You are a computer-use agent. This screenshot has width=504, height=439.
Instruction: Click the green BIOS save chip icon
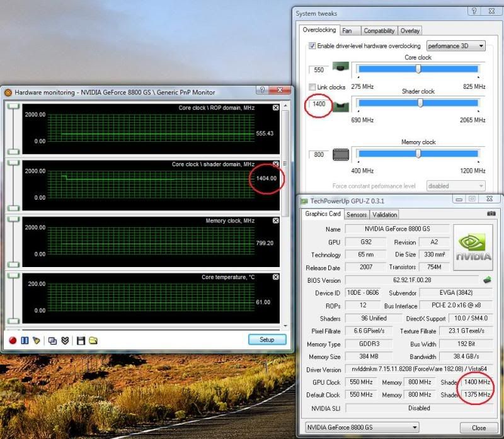pos(487,280)
